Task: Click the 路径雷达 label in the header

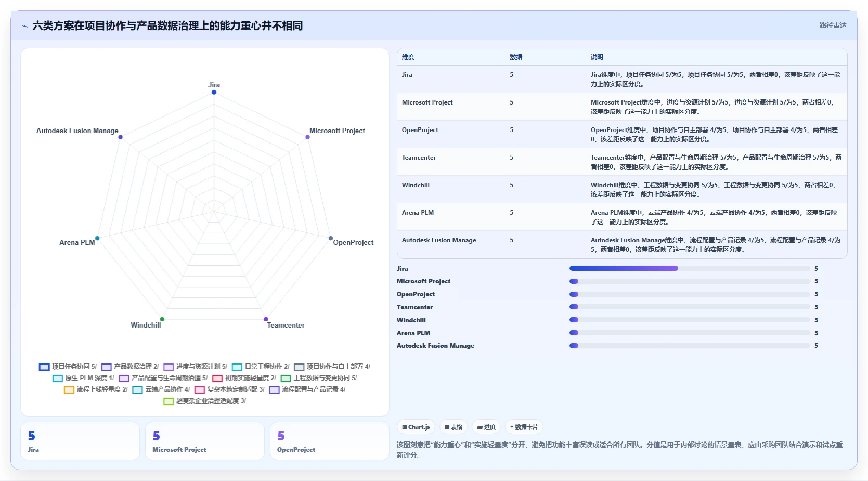Action: click(x=833, y=25)
